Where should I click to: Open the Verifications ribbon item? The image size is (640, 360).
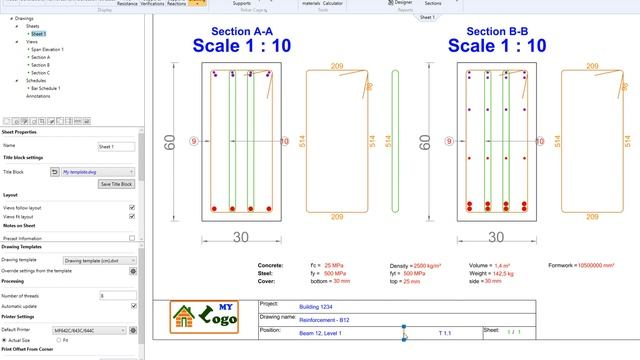[x=152, y=3]
